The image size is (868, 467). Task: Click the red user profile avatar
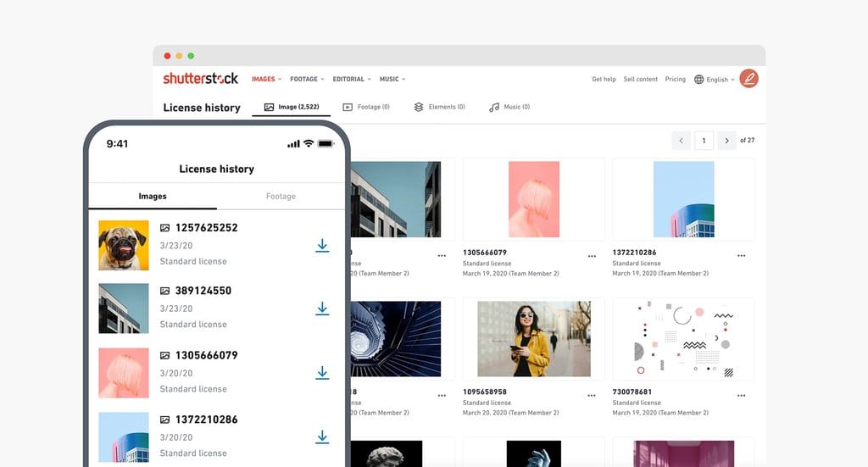[748, 79]
